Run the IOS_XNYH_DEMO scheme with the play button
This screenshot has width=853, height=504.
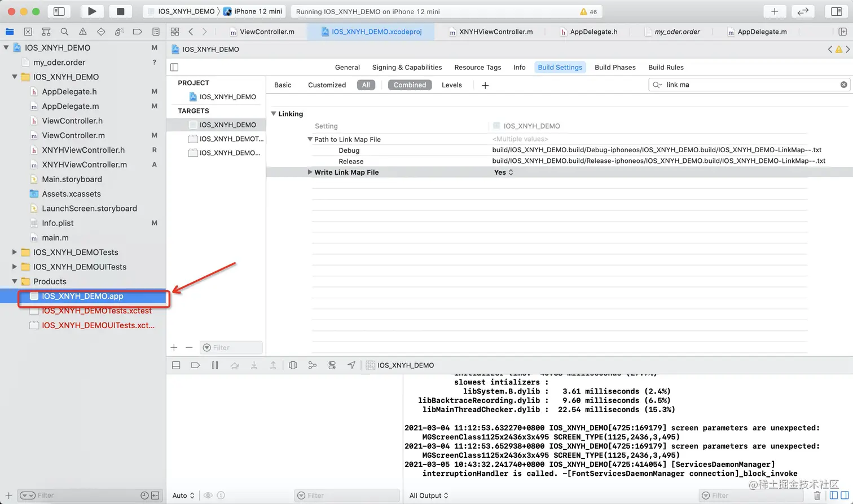tap(92, 11)
